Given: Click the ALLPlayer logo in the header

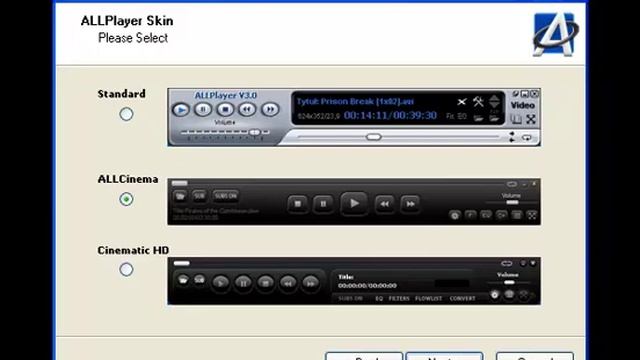Looking at the screenshot, I should [555, 34].
